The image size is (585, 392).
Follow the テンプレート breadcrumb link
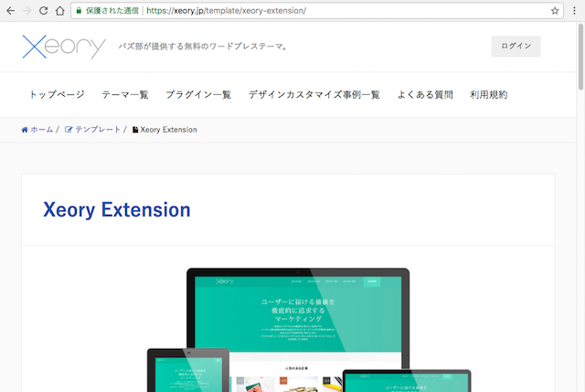98,130
